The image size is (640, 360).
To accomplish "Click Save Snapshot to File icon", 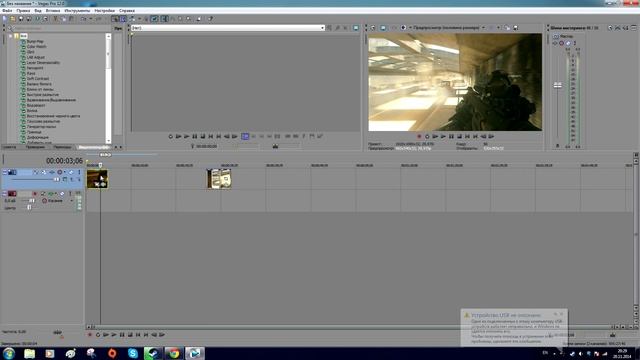I will [x=516, y=28].
